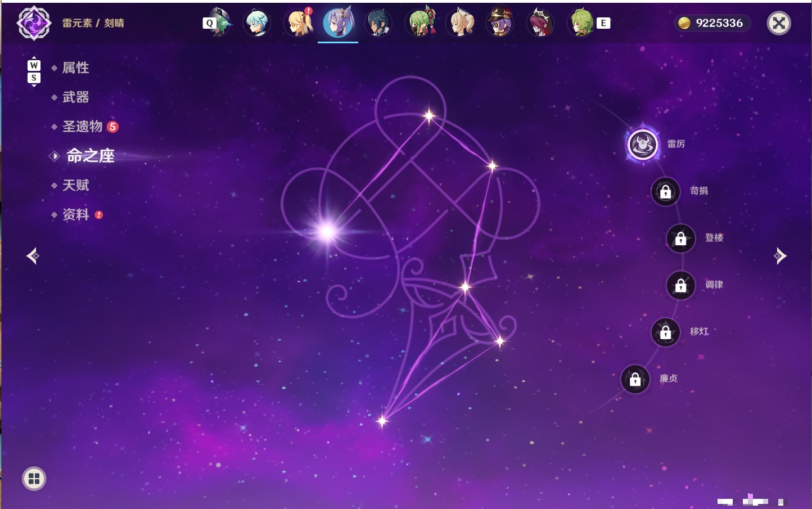
Task: Open the 天赋 talents menu
Action: click(76, 185)
